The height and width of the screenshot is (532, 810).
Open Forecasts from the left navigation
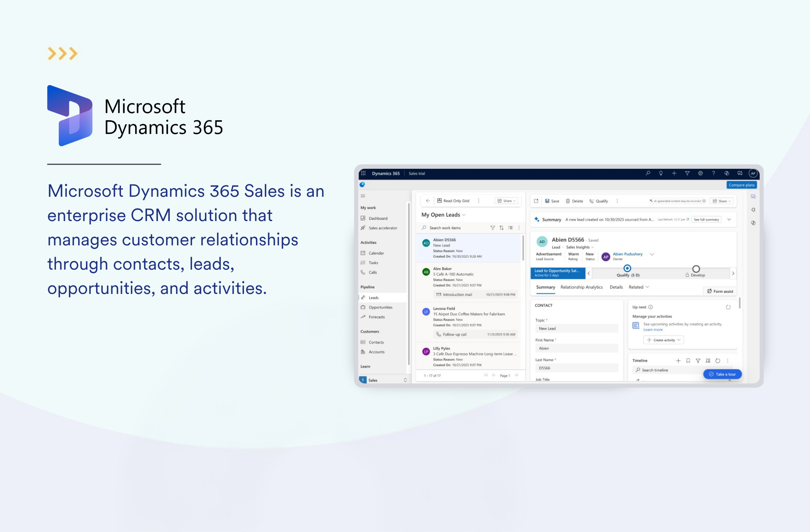coord(377,317)
